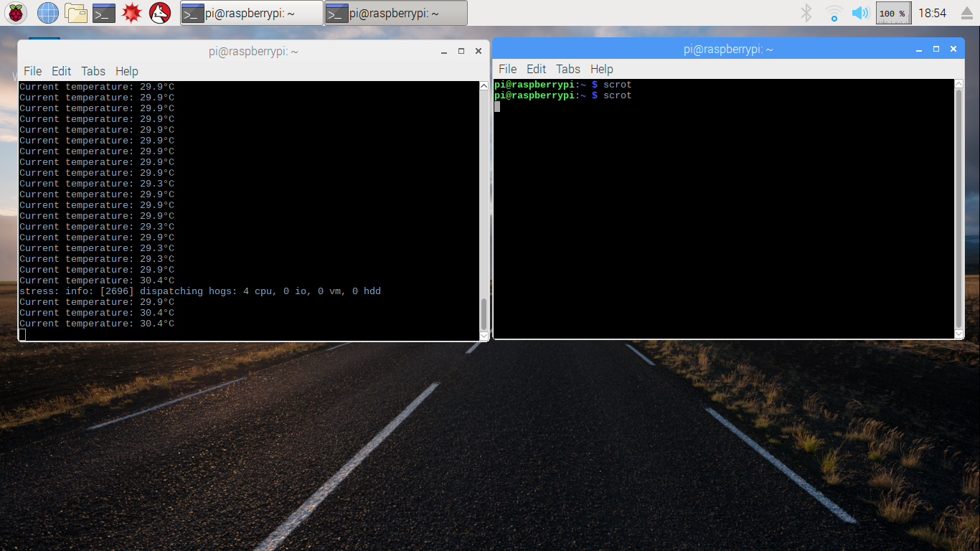
Task: Open Help menu in the left terminal
Action: (127, 71)
